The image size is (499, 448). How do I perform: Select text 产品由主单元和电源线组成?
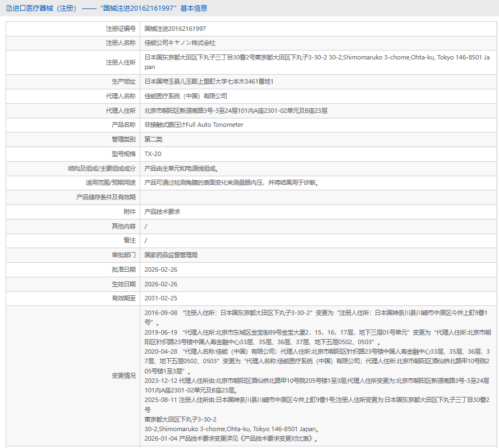(181, 168)
